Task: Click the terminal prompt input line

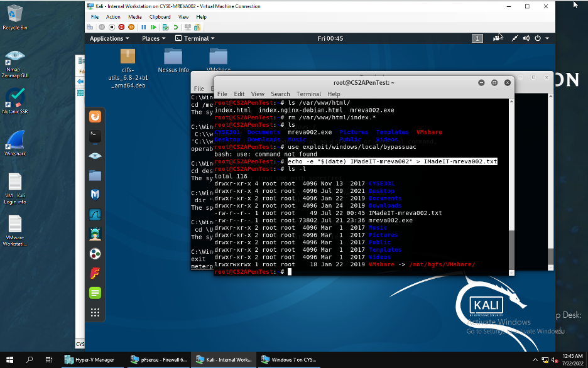Action: click(x=361, y=272)
